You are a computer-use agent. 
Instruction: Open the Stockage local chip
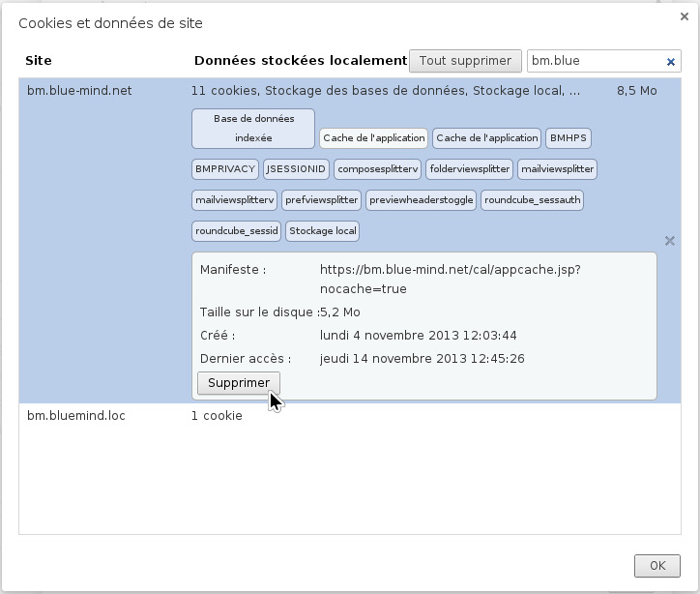coord(323,231)
